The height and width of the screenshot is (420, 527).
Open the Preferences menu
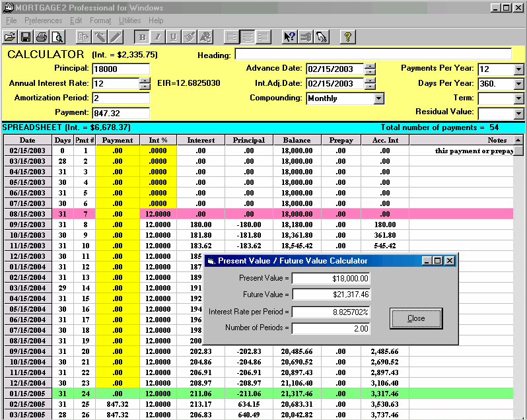[44, 20]
